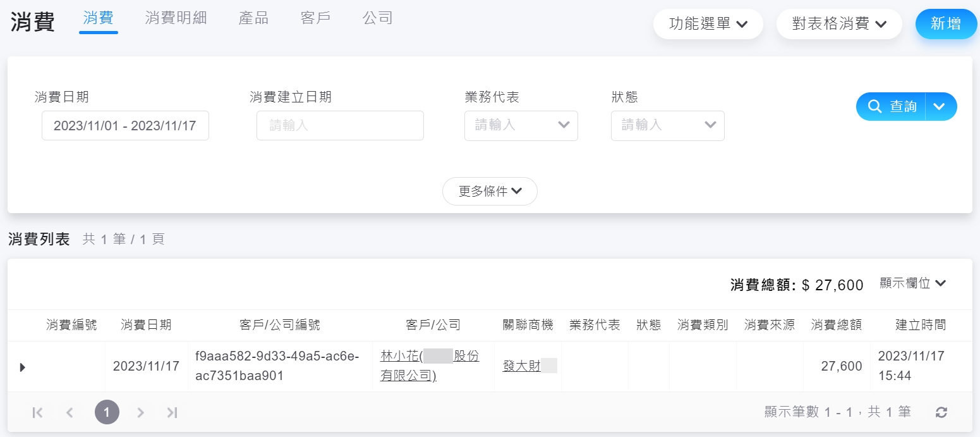The height and width of the screenshot is (437, 980).
Task: Click the 消費日期 date range field
Action: (x=125, y=125)
